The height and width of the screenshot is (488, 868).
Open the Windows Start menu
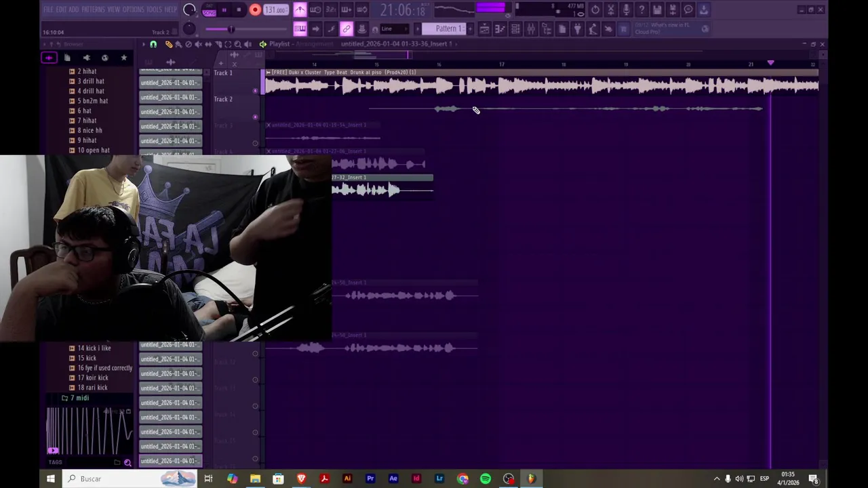50,479
